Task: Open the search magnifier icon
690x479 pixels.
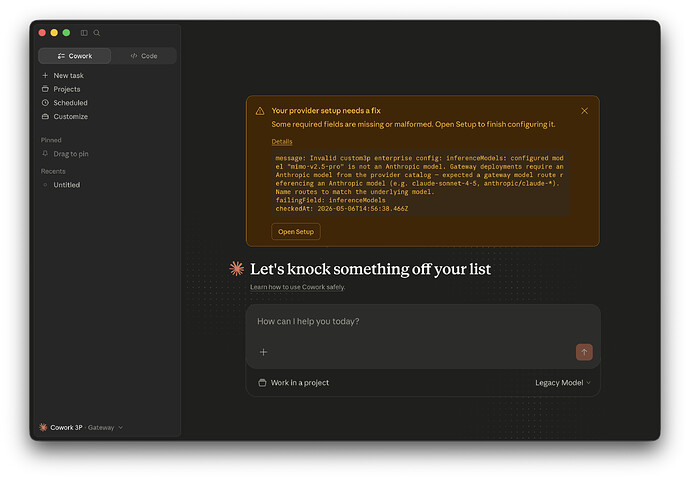Action: [x=97, y=33]
